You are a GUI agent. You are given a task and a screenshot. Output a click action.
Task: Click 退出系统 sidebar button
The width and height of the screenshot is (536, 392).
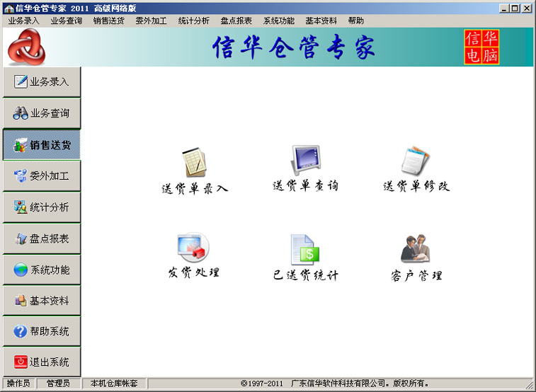[42, 362]
